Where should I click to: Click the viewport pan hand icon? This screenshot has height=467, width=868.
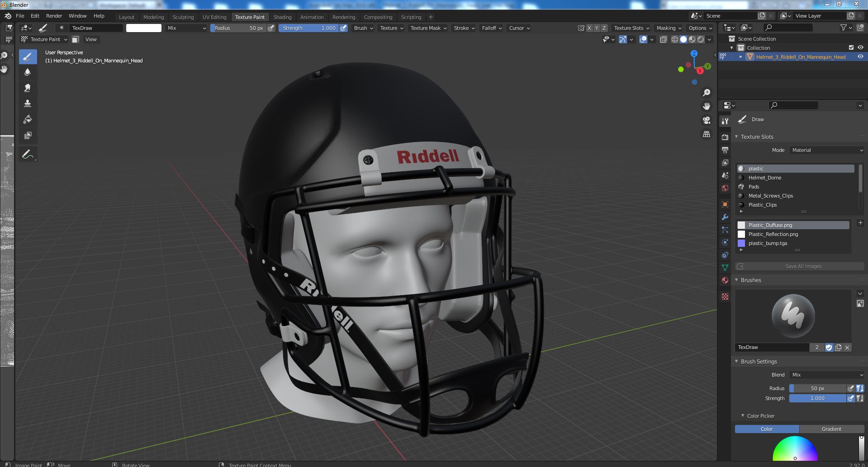(706, 106)
